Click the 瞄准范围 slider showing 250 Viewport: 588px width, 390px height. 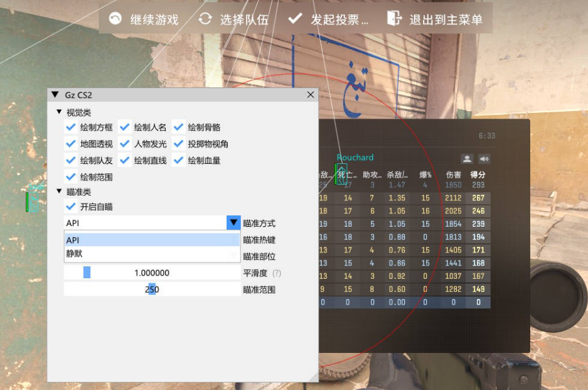coord(152,290)
